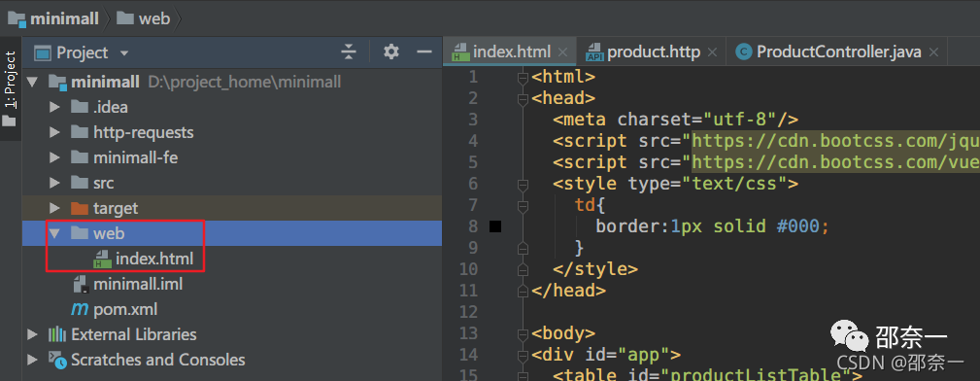The width and height of the screenshot is (980, 381).
Task: Toggle the 1: Project tool window
Action: (x=10, y=87)
